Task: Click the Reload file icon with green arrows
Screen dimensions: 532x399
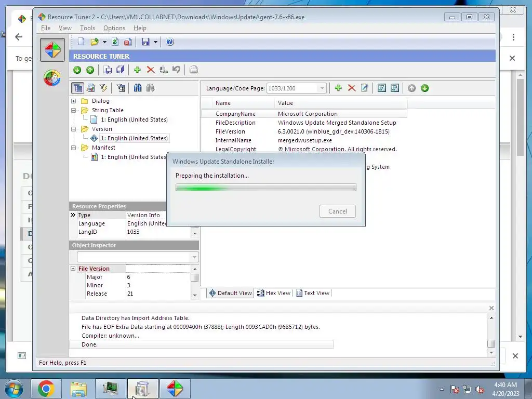Action: pyautogui.click(x=115, y=42)
